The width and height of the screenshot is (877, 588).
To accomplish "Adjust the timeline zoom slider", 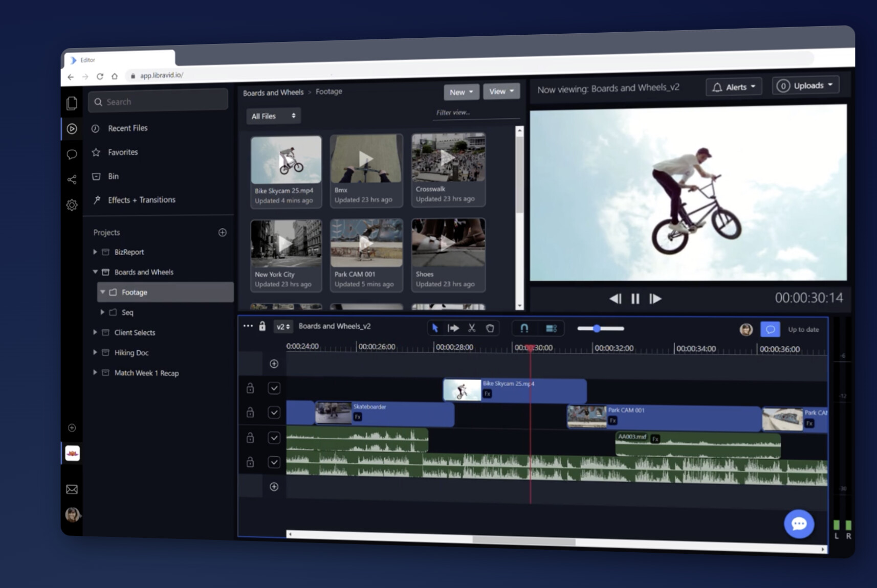I will (x=598, y=329).
